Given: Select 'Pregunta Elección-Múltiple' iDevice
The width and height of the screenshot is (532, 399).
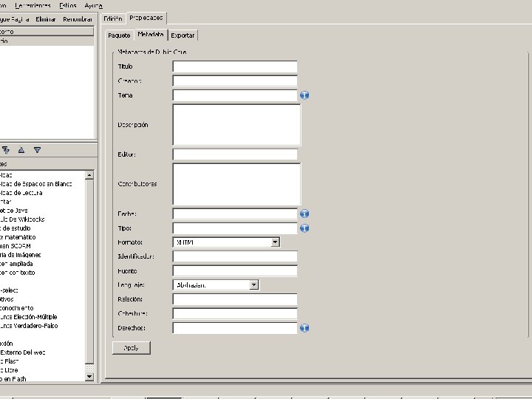Looking at the screenshot, I should point(29,316).
